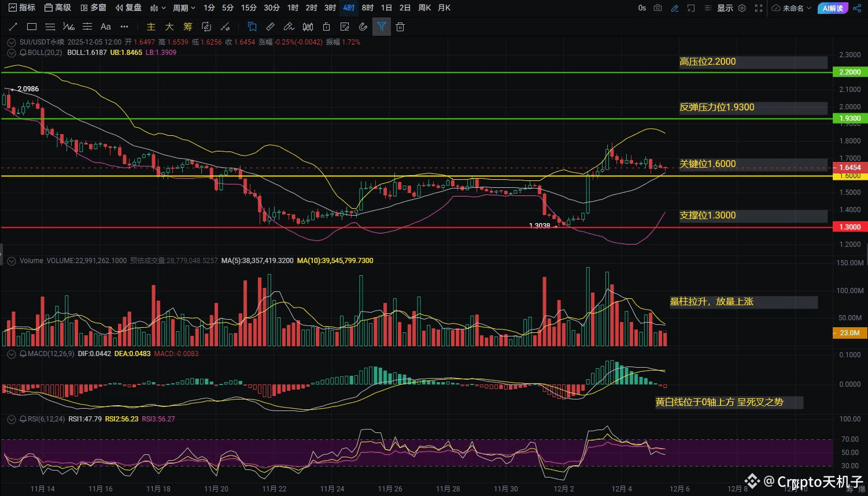Viewport: 868px width, 496px height.
Task: Open the 周期 period dropdown
Action: (184, 8)
